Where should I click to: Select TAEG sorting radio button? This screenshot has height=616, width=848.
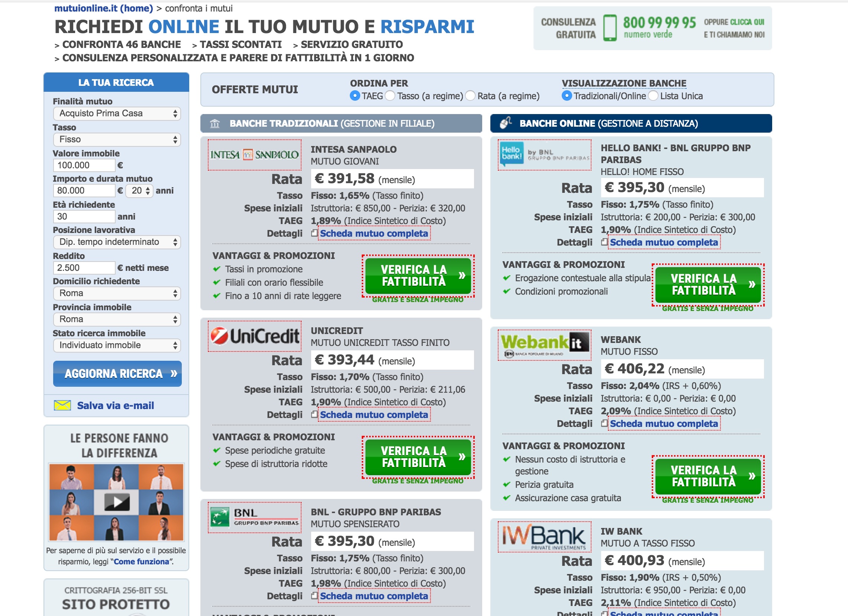(x=355, y=96)
